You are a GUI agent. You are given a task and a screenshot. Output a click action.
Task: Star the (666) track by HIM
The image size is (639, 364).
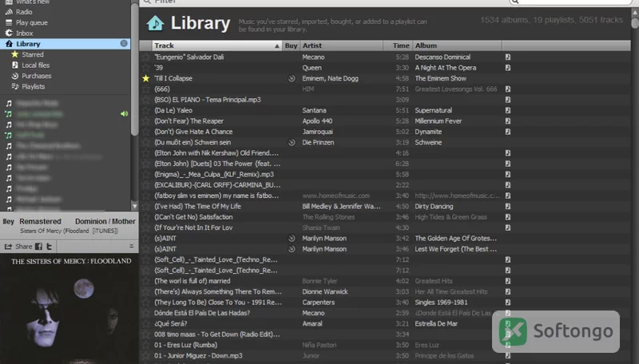click(x=146, y=89)
